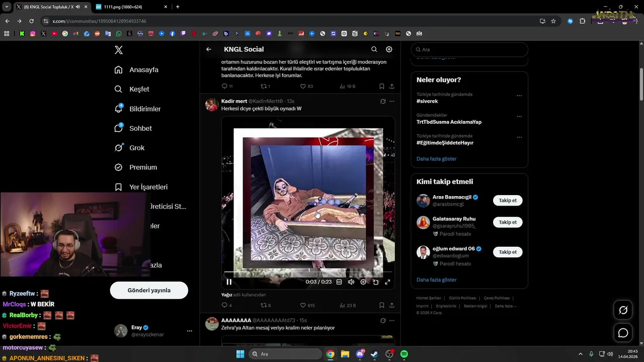Open Grok explain on Kadir mert's post
644x362 pixels.
[x=383, y=101]
